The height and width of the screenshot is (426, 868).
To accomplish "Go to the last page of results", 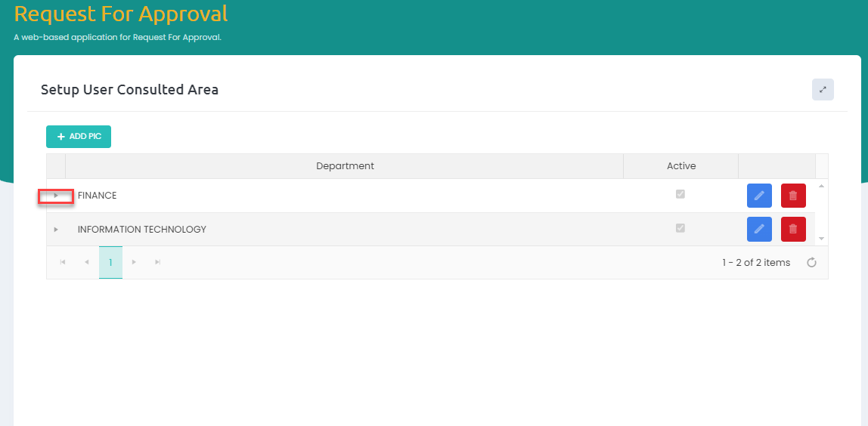I will tap(157, 262).
